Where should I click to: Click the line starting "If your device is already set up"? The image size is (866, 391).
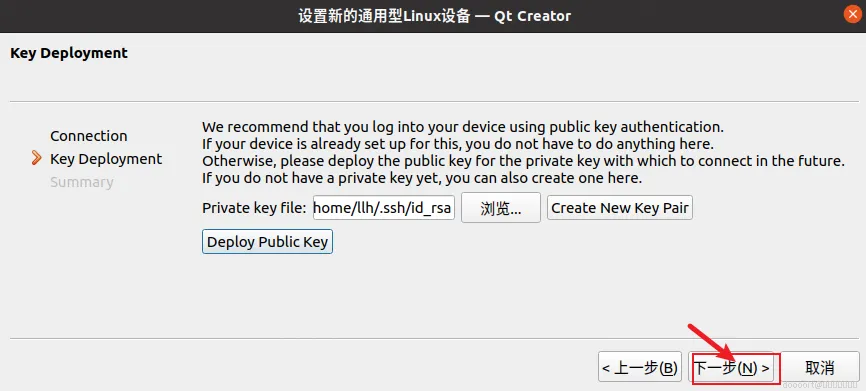pyautogui.click(x=458, y=144)
